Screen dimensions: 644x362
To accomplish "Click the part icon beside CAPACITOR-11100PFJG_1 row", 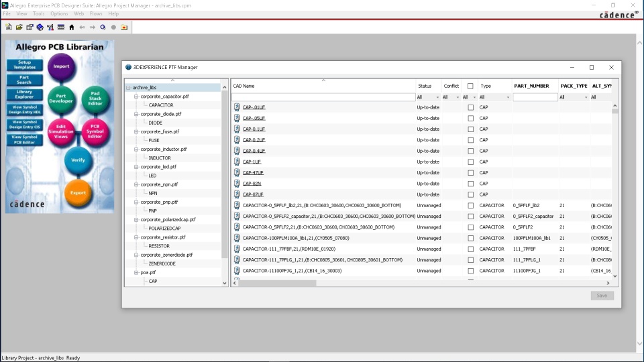I will click(237, 270).
